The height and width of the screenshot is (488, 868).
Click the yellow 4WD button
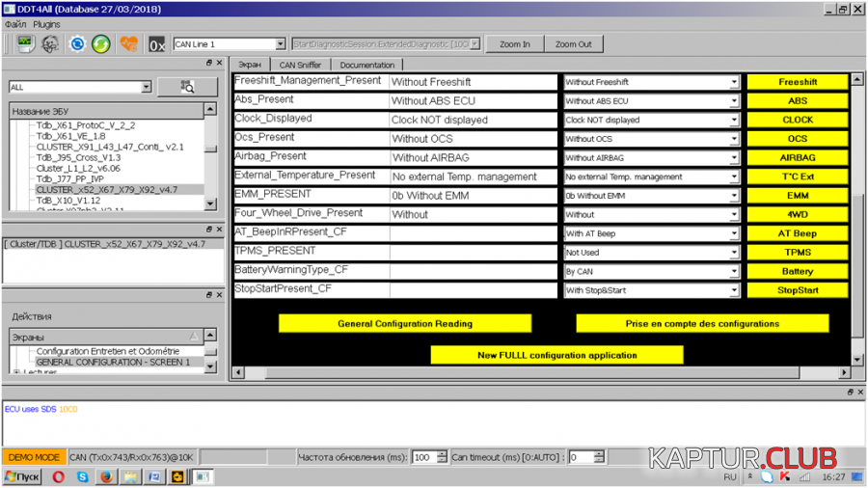click(798, 215)
